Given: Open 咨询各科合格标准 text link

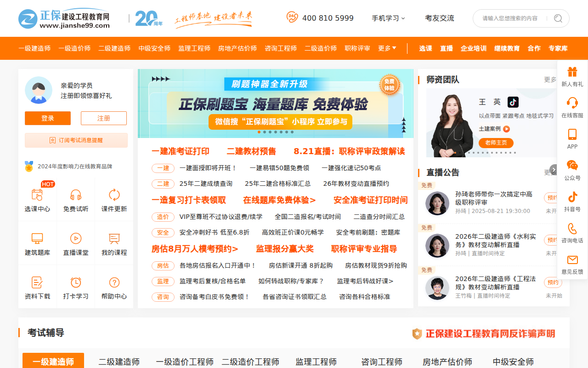Looking at the screenshot, I should point(365,297).
